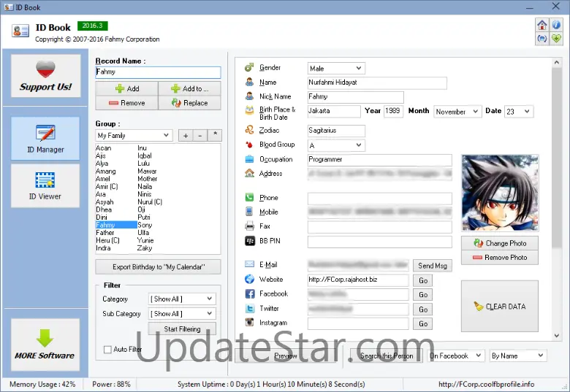Click the Send Msg button
The height and width of the screenshot is (392, 570).
point(433,266)
